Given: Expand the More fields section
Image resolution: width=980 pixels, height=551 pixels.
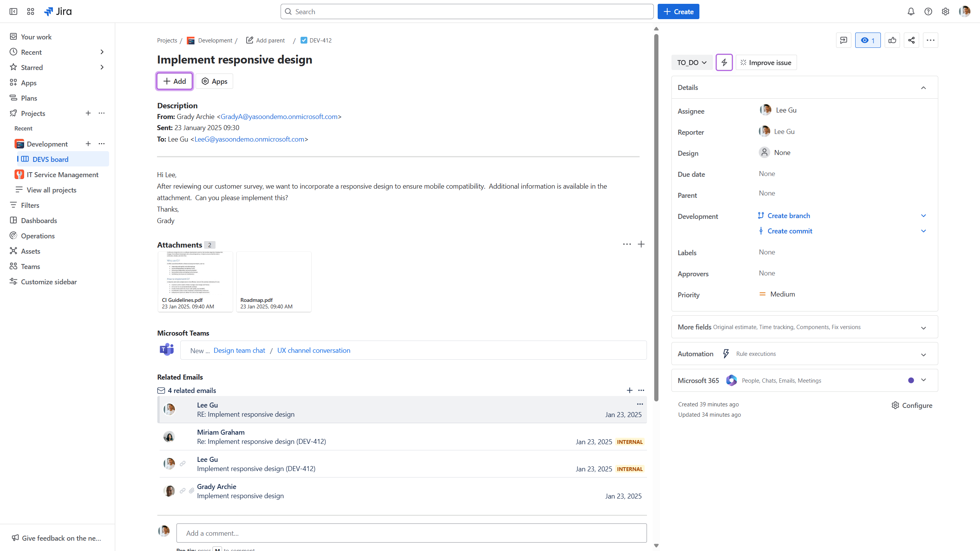Looking at the screenshot, I should [x=923, y=328].
